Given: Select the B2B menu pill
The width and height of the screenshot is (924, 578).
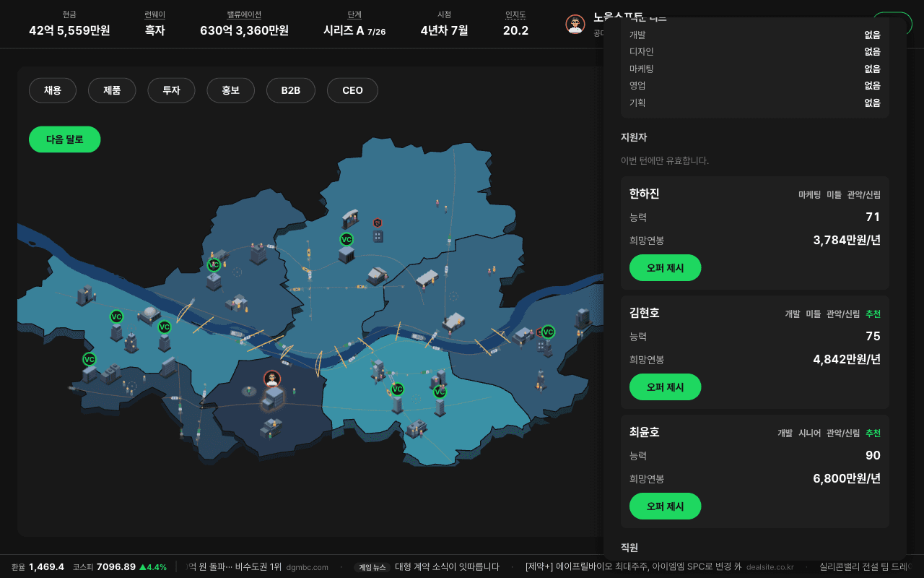Looking at the screenshot, I should 291,90.
